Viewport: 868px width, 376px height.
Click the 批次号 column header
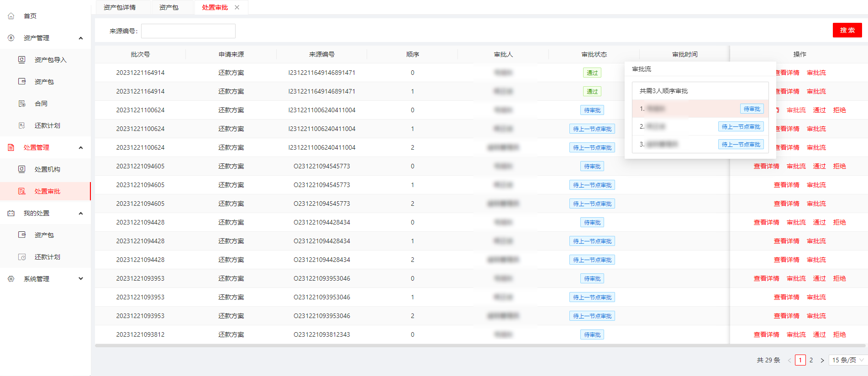[140, 54]
